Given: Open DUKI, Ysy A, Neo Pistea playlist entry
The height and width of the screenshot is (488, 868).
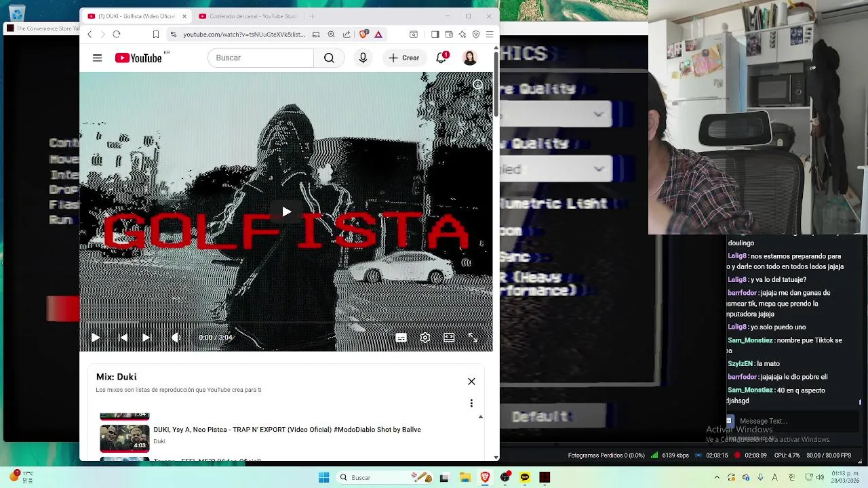Looking at the screenshot, I should pos(287,430).
